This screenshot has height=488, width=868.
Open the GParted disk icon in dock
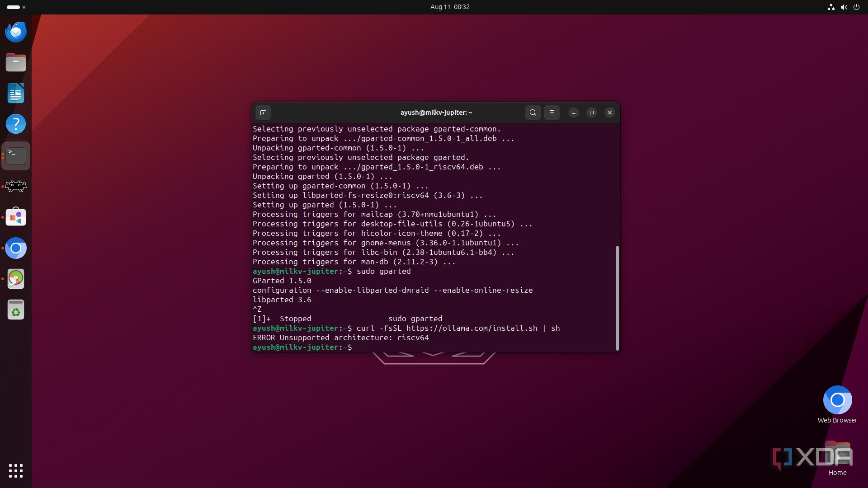(16, 279)
